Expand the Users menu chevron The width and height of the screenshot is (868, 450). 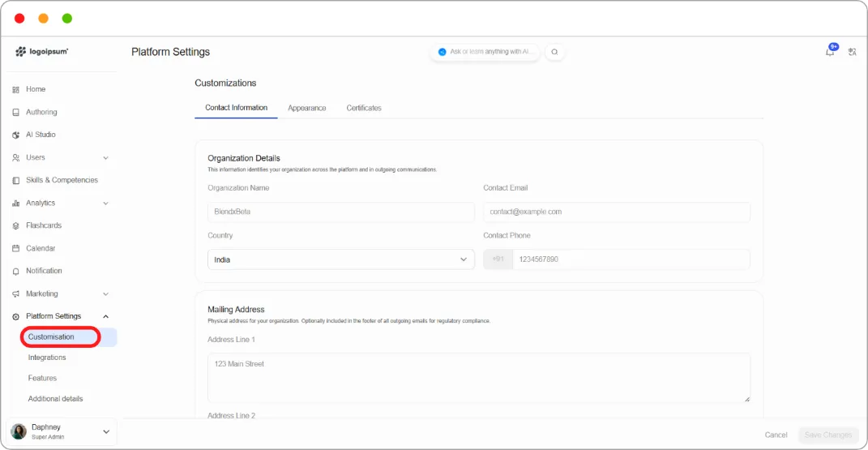(105, 158)
